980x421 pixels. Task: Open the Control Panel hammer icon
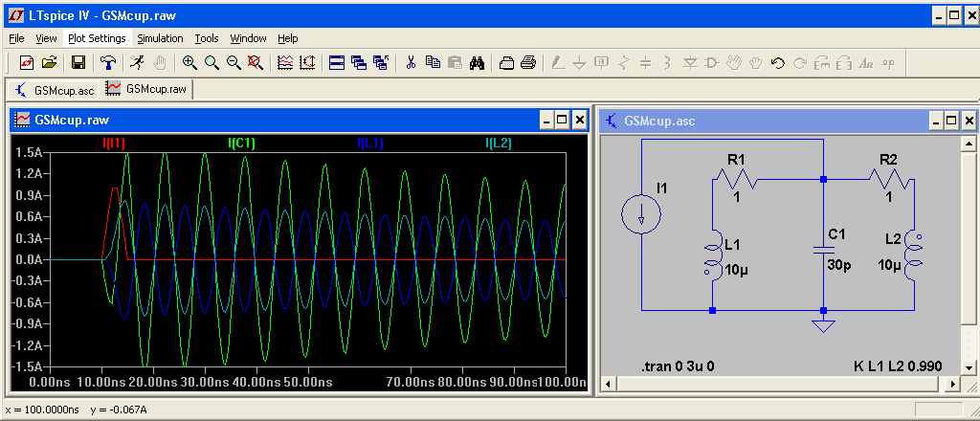click(x=109, y=63)
